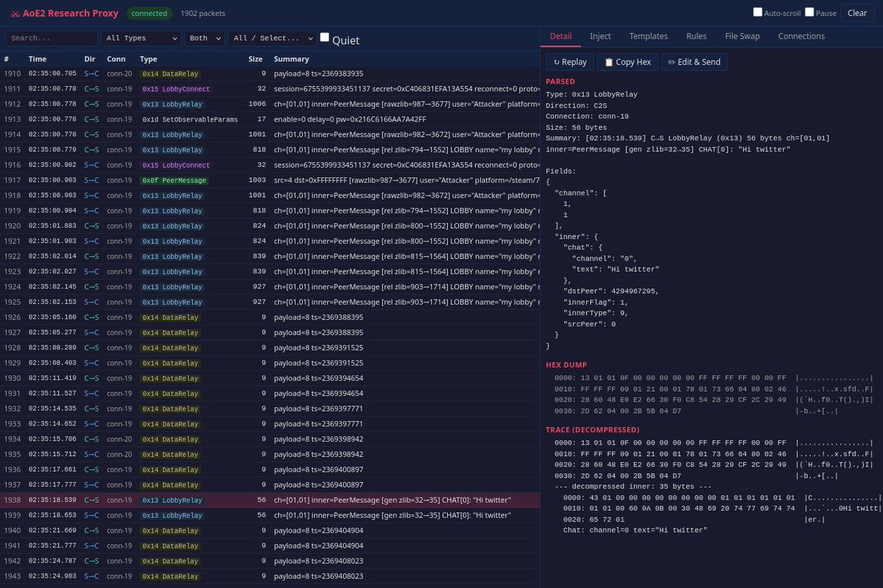Open the Both direction filter dropdown
The width and height of the screenshot is (883, 588).
click(205, 38)
